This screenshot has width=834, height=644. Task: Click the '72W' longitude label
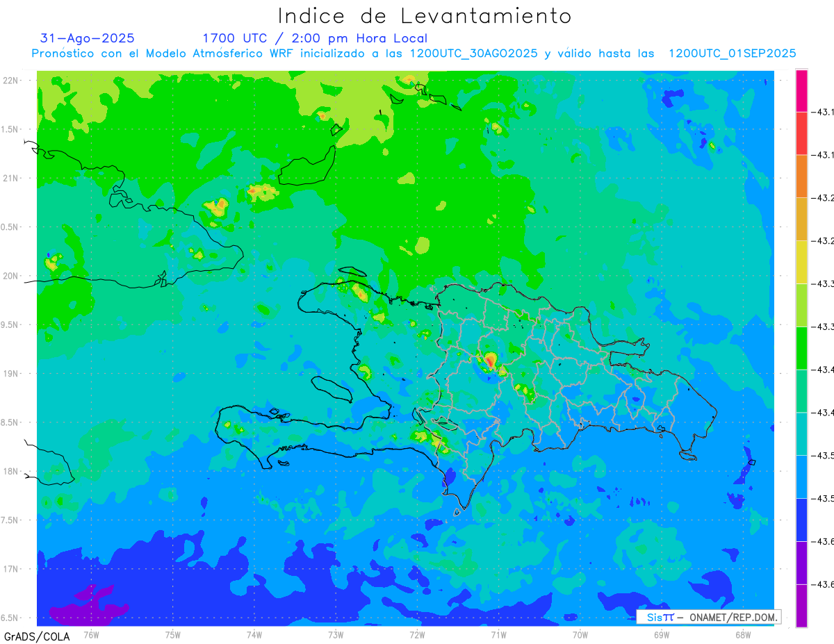point(417,634)
